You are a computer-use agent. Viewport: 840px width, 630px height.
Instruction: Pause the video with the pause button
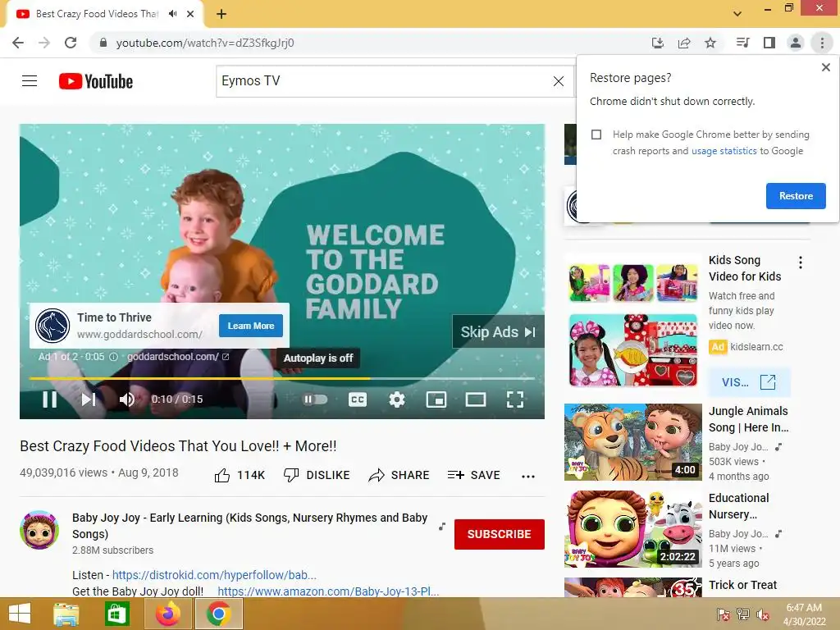(x=50, y=399)
